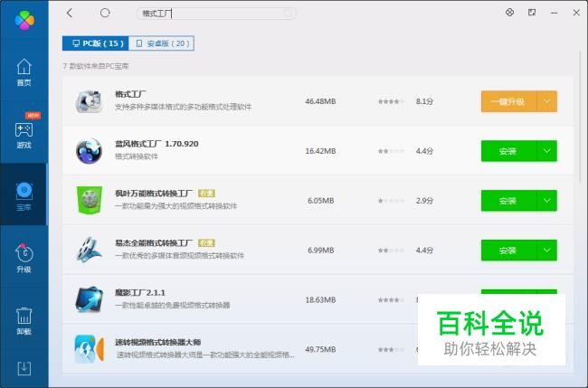Viewport: 588px width, 388px height.
Task: Open the 首页 home section
Action: (x=24, y=72)
